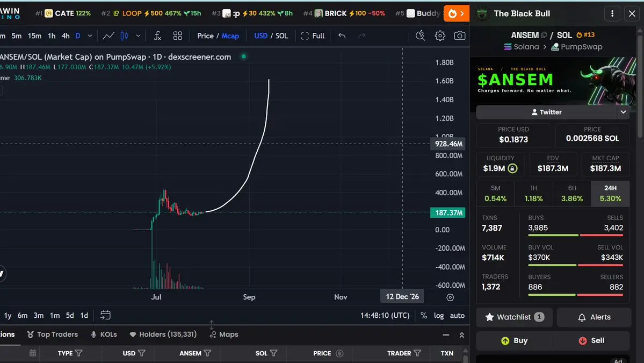Set chart denomination to SOL
The width and height of the screenshot is (644, 363).
[282, 36]
